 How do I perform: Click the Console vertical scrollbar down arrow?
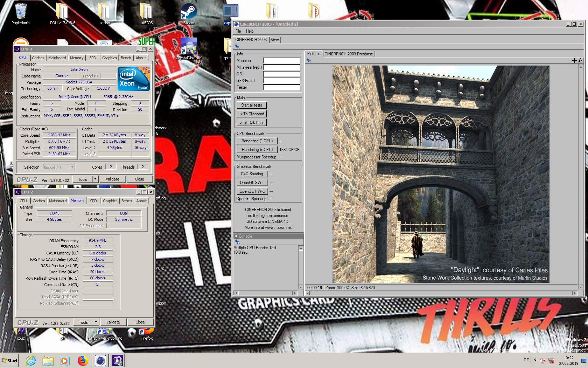point(300,287)
